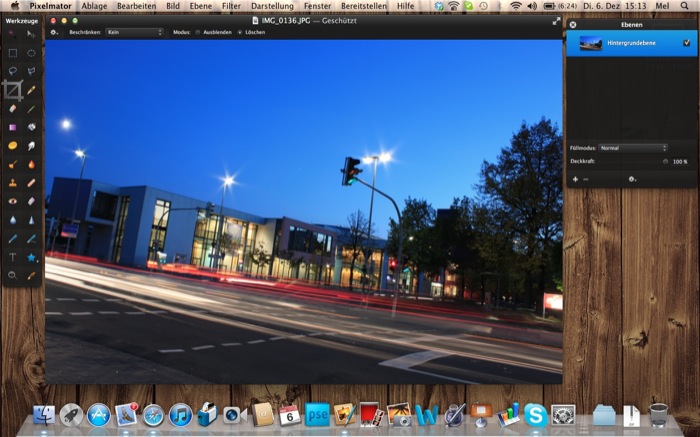Viewport: 700px width, 437px height.
Task: Select the Löschen mode radio button
Action: [x=239, y=32]
